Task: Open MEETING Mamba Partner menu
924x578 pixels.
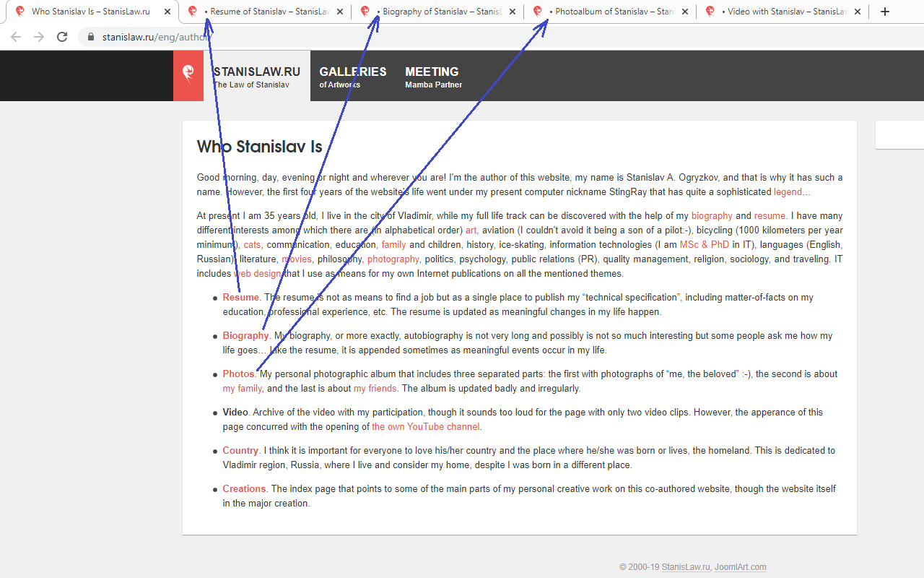Action: (x=433, y=77)
